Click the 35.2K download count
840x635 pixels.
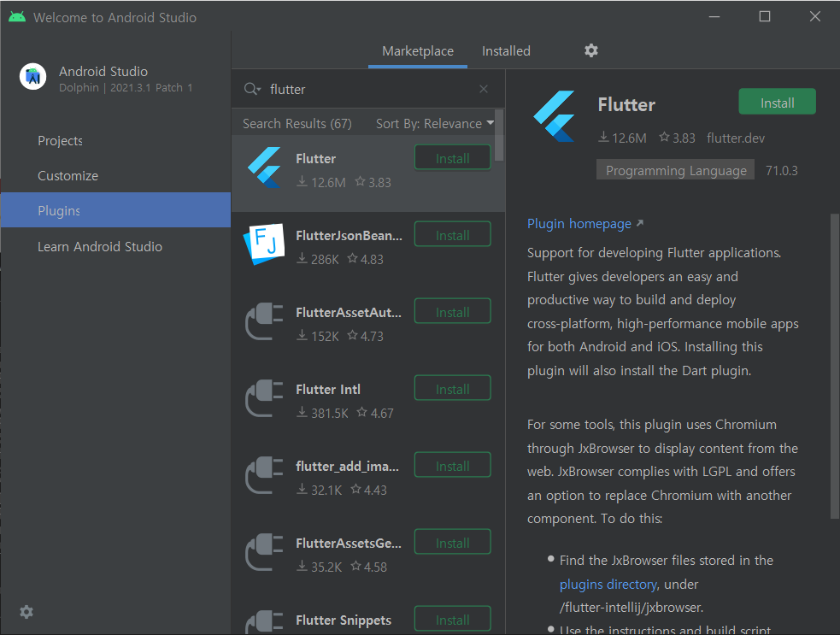[320, 567]
